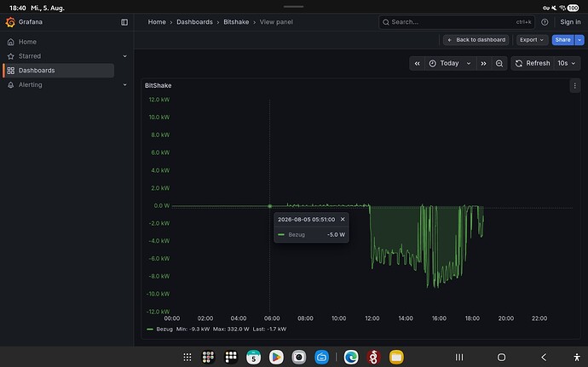Open the accessibility shortcut icon
Image resolution: width=588 pixels, height=367 pixels.
577,357
